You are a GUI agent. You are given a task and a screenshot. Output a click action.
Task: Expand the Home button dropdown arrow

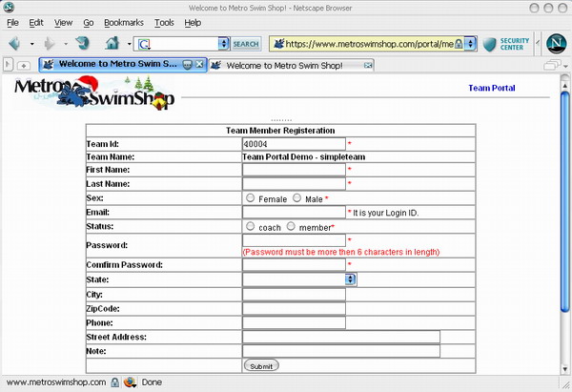pyautogui.click(x=129, y=44)
